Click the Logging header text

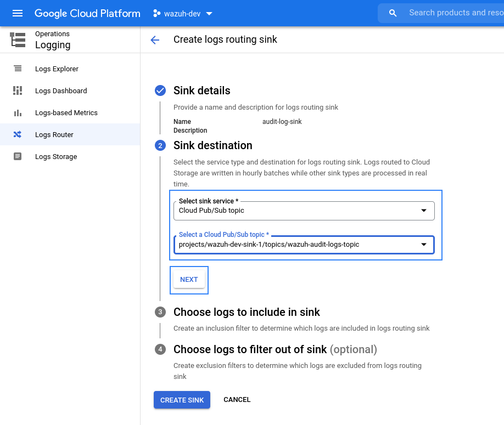(x=53, y=45)
